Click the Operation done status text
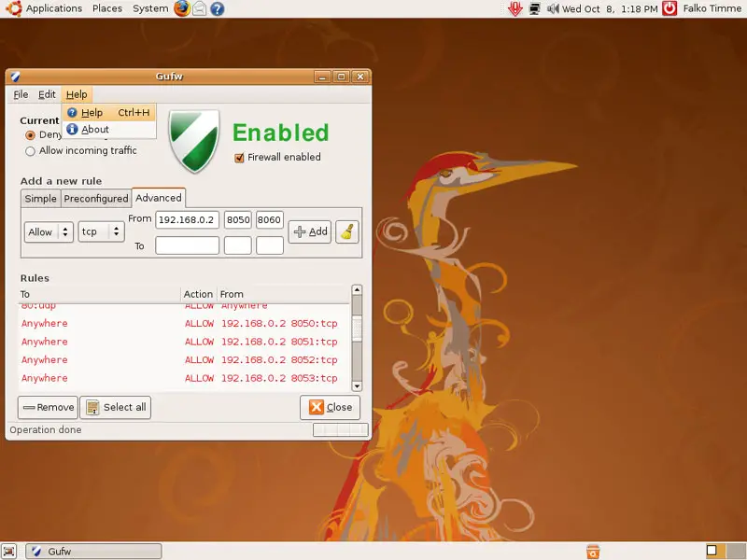Viewport: 747px width, 560px height. (x=46, y=429)
